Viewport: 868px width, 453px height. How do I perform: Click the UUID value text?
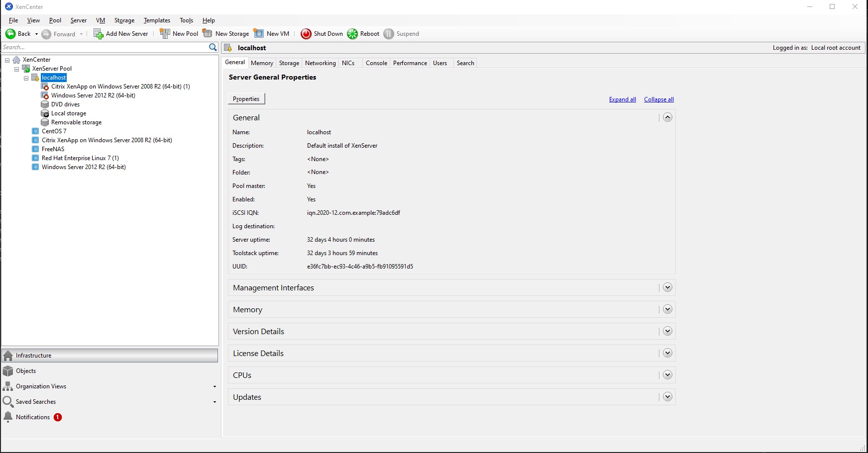click(360, 267)
